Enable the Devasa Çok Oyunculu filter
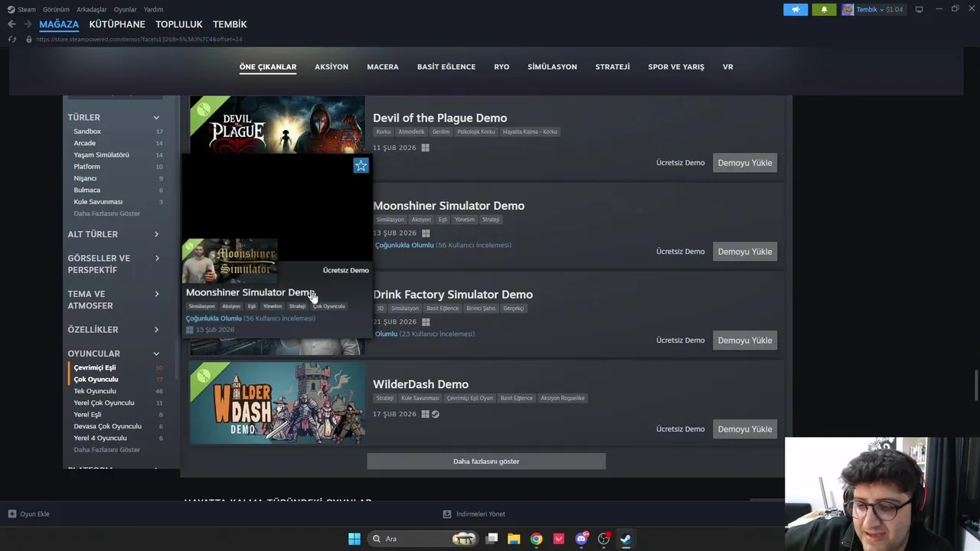Screen dimensions: 980x551 [x=107, y=426]
